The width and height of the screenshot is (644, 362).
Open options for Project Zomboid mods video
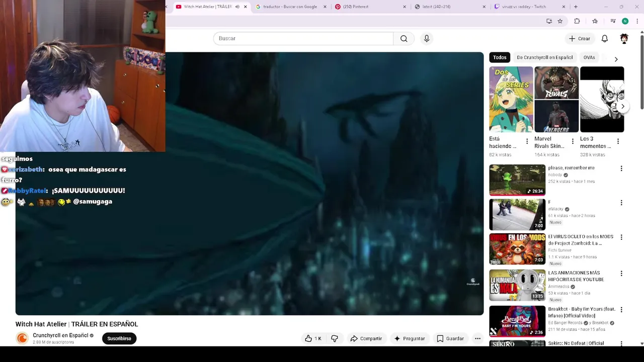(x=621, y=237)
